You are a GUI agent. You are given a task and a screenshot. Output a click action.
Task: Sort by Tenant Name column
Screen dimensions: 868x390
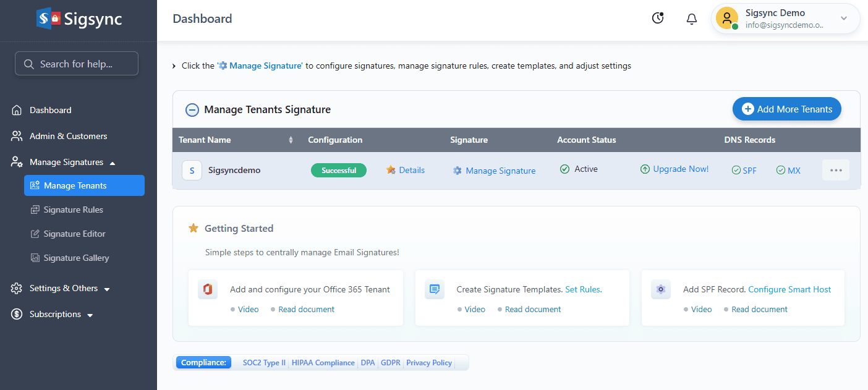tap(291, 140)
